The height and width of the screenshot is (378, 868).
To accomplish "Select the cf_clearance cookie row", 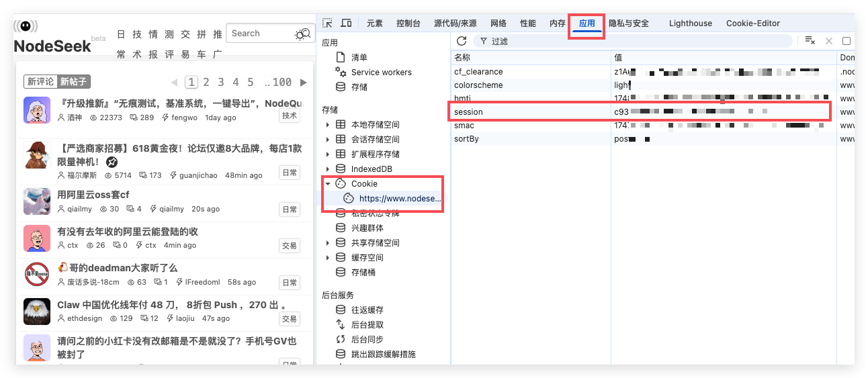I will coord(652,71).
